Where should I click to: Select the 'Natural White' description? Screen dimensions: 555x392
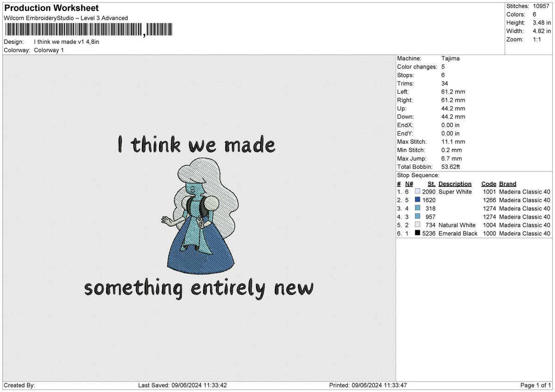[x=457, y=225]
